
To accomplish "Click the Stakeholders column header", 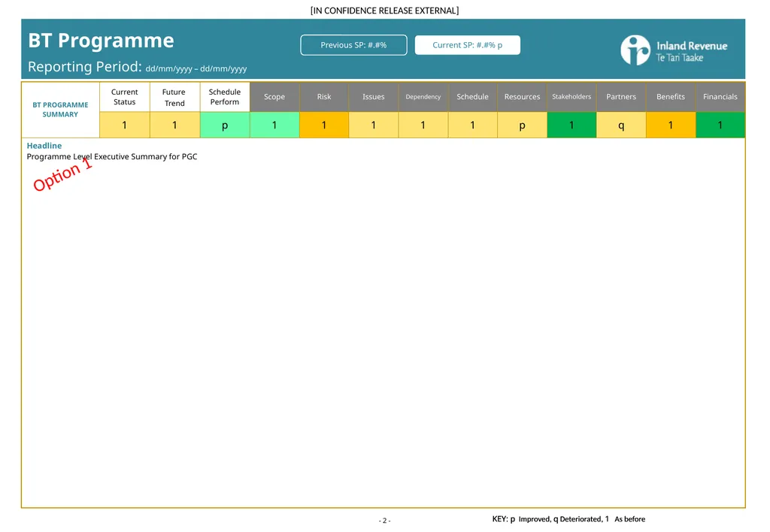I will [x=571, y=97].
